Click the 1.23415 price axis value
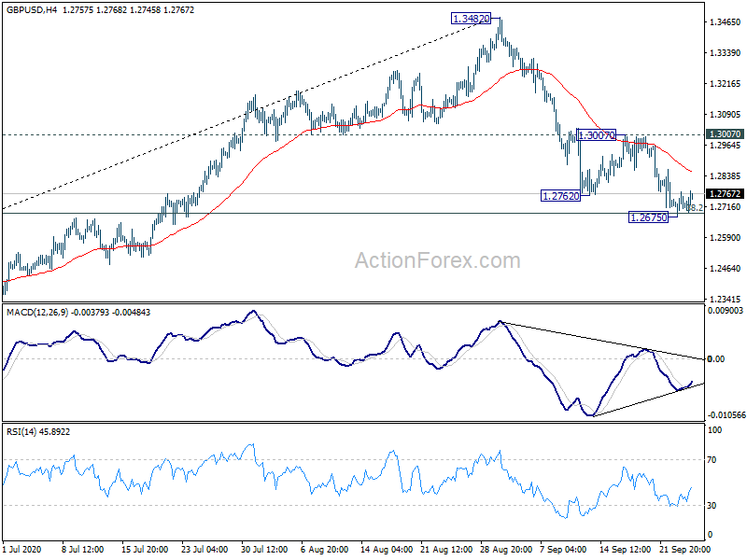This screenshot has height=560, width=747. tap(726, 299)
